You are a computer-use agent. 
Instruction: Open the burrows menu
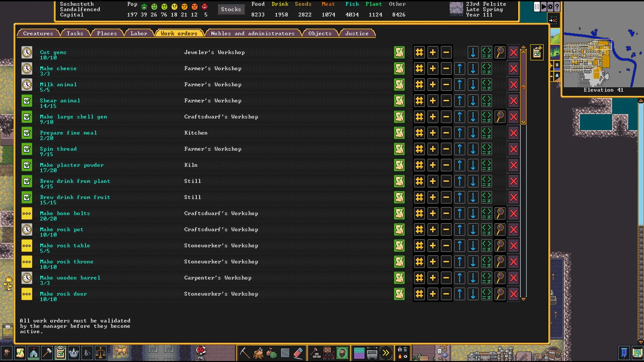[359, 353]
